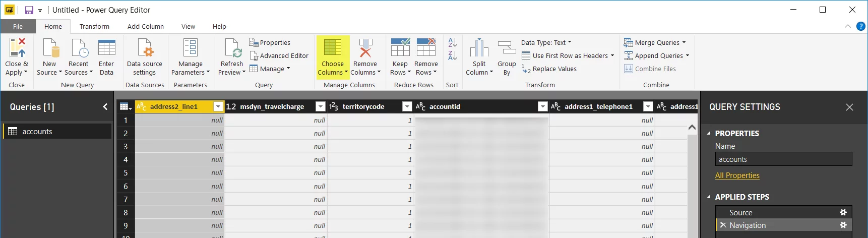Switch to the Home tab

(53, 26)
